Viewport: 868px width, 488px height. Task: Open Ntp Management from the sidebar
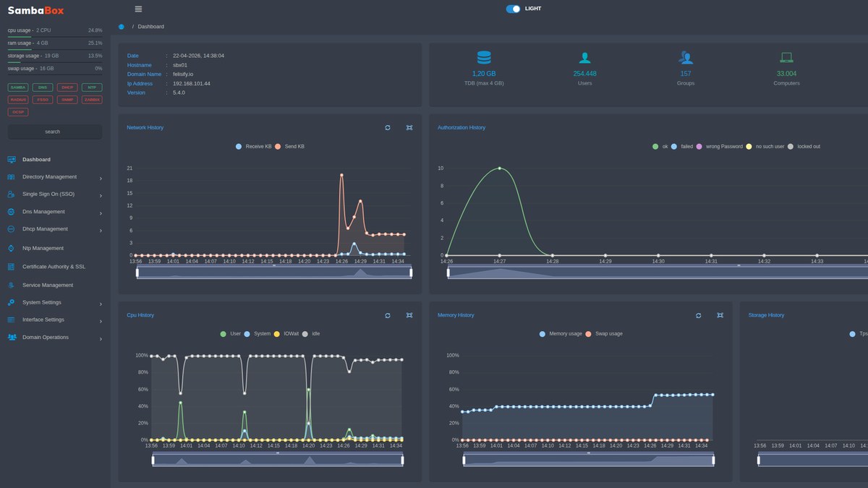click(43, 248)
